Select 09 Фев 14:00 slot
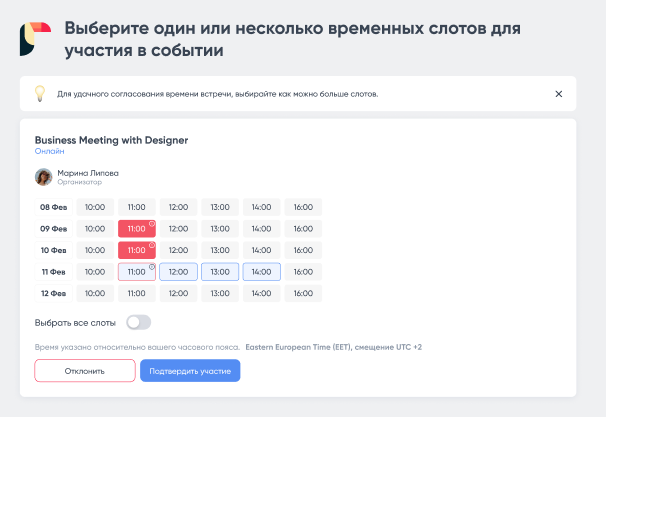The width and height of the screenshot is (646, 524). pyautogui.click(x=262, y=229)
